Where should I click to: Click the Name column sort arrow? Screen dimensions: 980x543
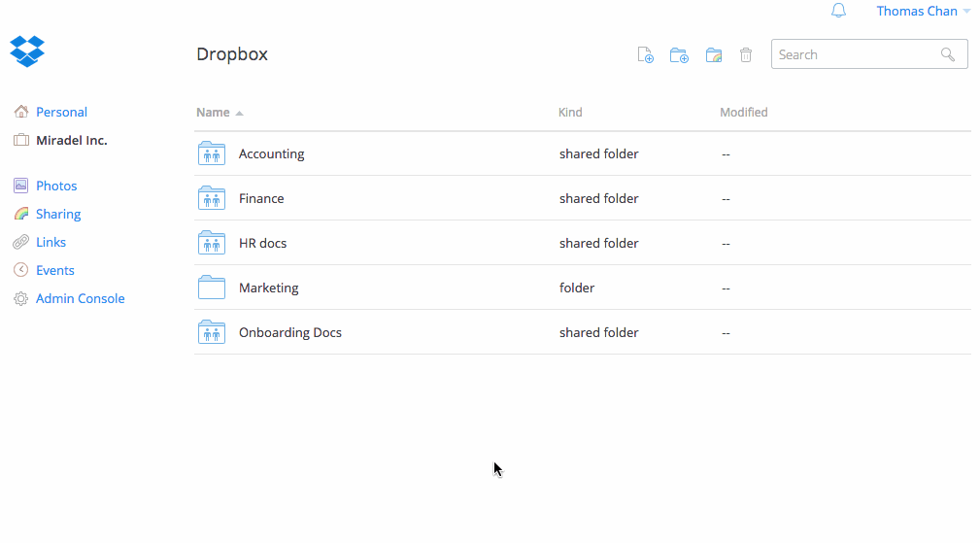239,113
